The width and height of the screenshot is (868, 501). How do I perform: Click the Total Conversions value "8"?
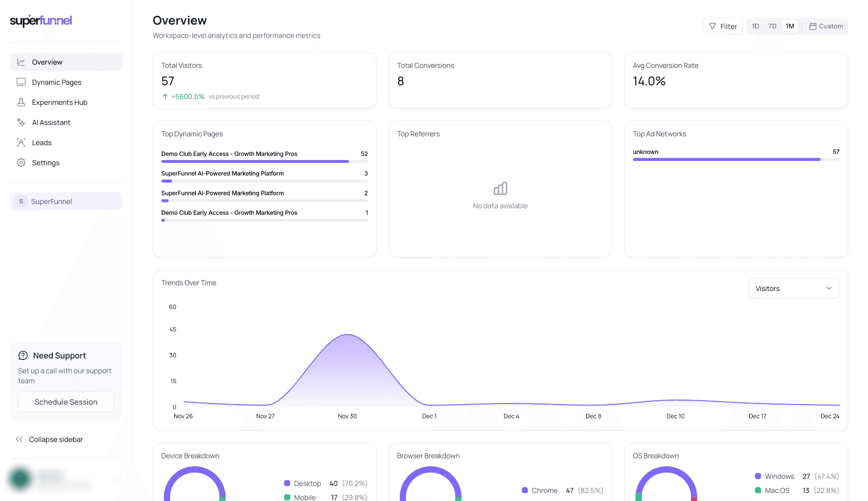click(401, 81)
